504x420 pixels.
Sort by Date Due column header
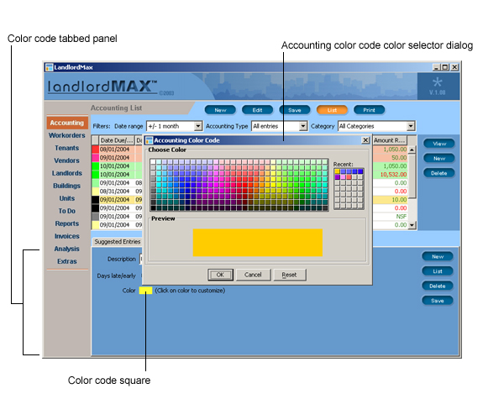[116, 140]
